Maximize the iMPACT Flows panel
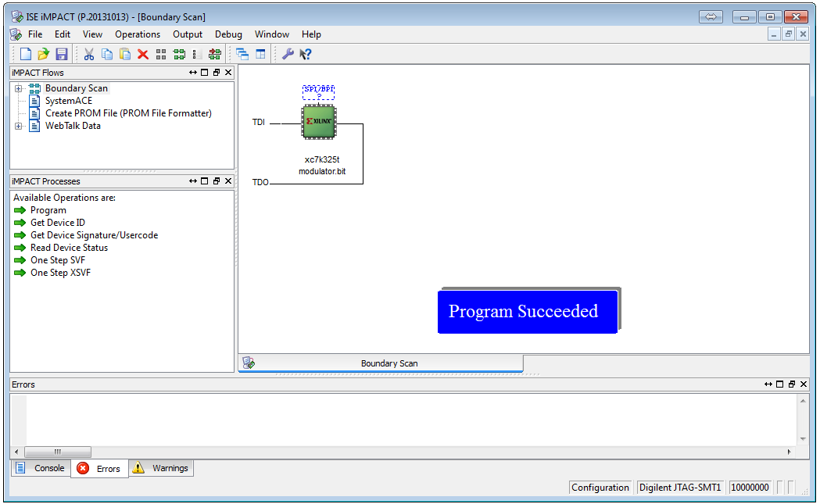Image resolution: width=820 pixels, height=504 pixels. tap(205, 73)
